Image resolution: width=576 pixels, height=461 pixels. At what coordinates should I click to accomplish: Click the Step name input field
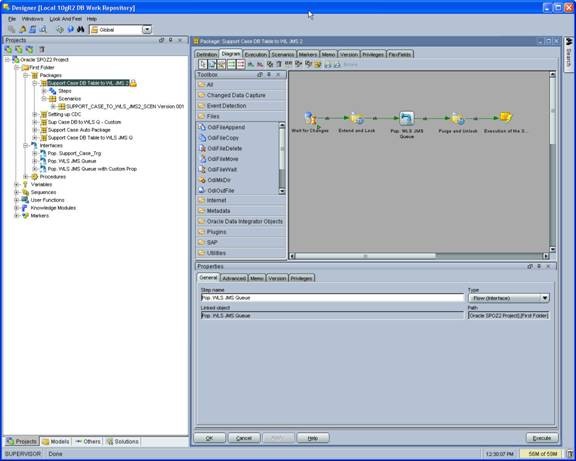click(x=332, y=298)
